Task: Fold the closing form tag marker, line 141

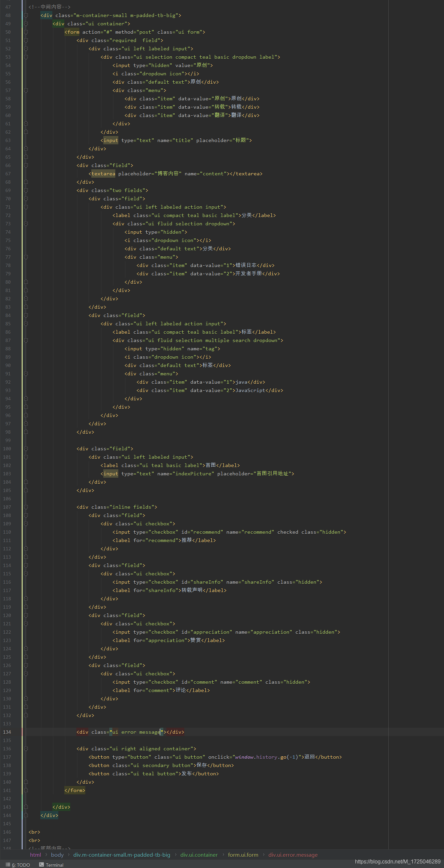Action: pyautogui.click(x=26, y=790)
